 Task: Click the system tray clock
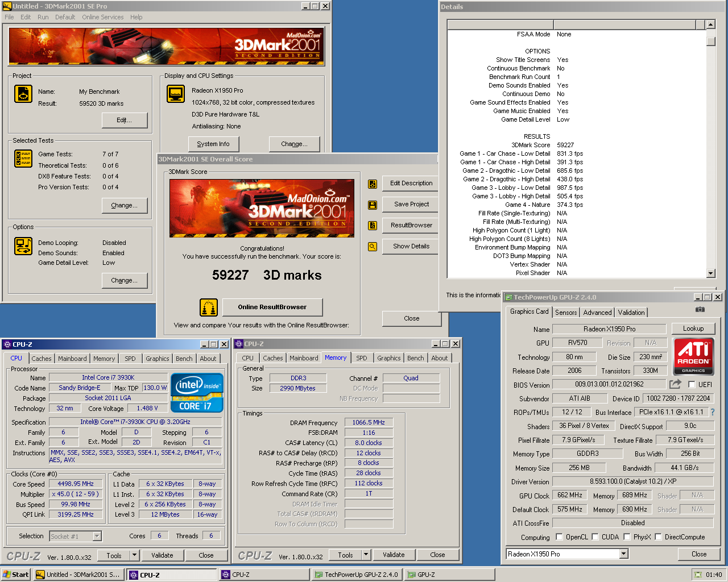coord(714,575)
